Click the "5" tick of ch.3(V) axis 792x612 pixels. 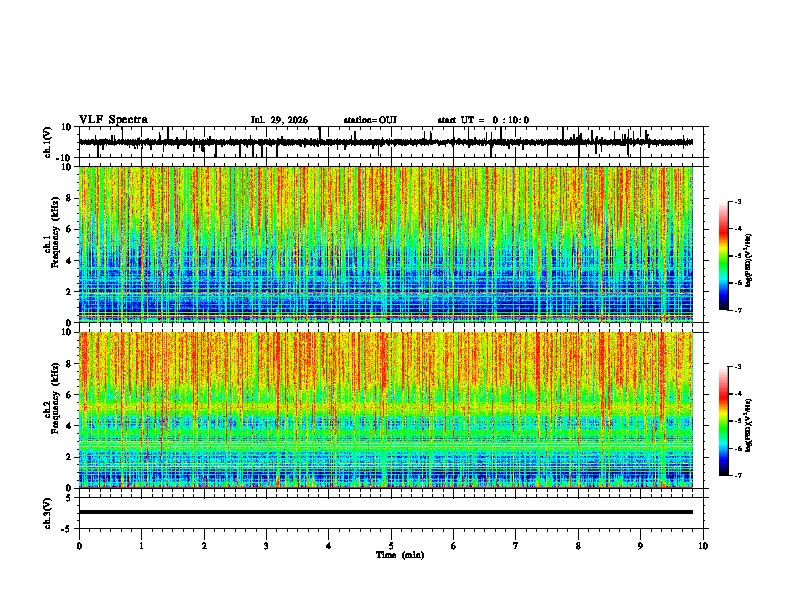click(69, 498)
